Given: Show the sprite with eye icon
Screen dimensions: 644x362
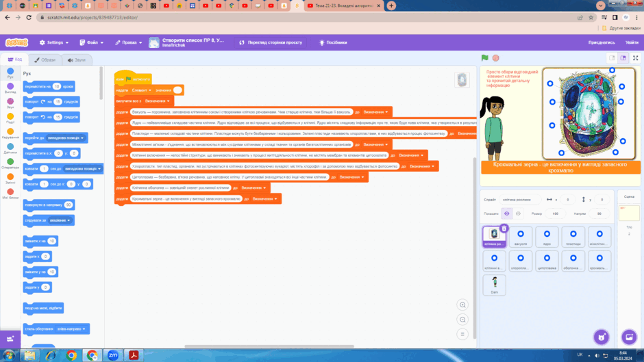Looking at the screenshot, I should coord(507,214).
